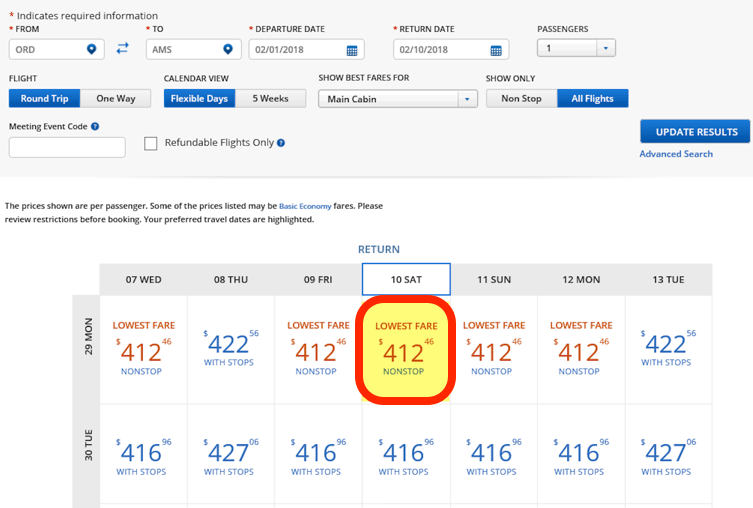Click the Meeting Event Code text box
Image resolution: width=753 pixels, height=508 pixels.
point(67,147)
